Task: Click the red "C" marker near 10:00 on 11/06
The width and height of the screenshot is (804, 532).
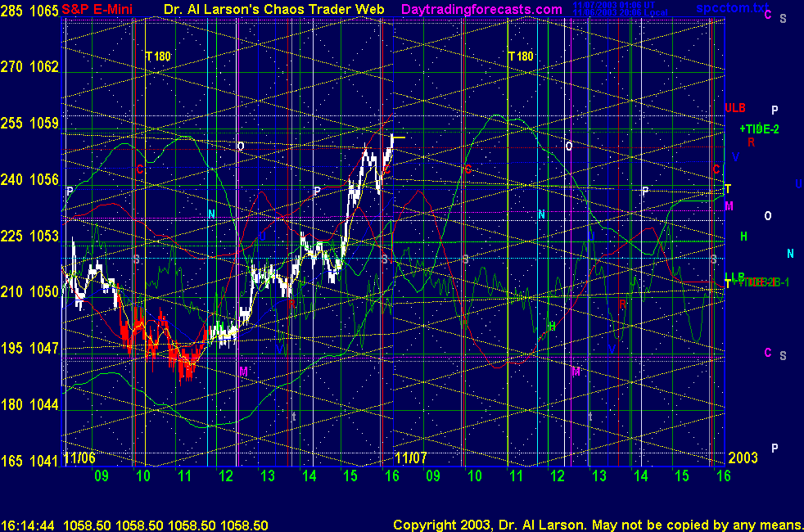Action: click(140, 169)
